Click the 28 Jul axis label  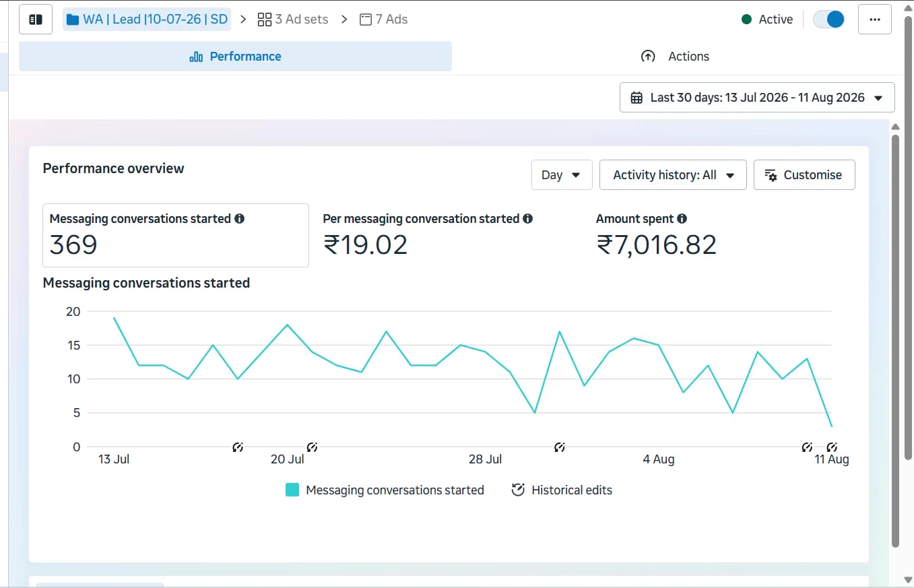485,459
